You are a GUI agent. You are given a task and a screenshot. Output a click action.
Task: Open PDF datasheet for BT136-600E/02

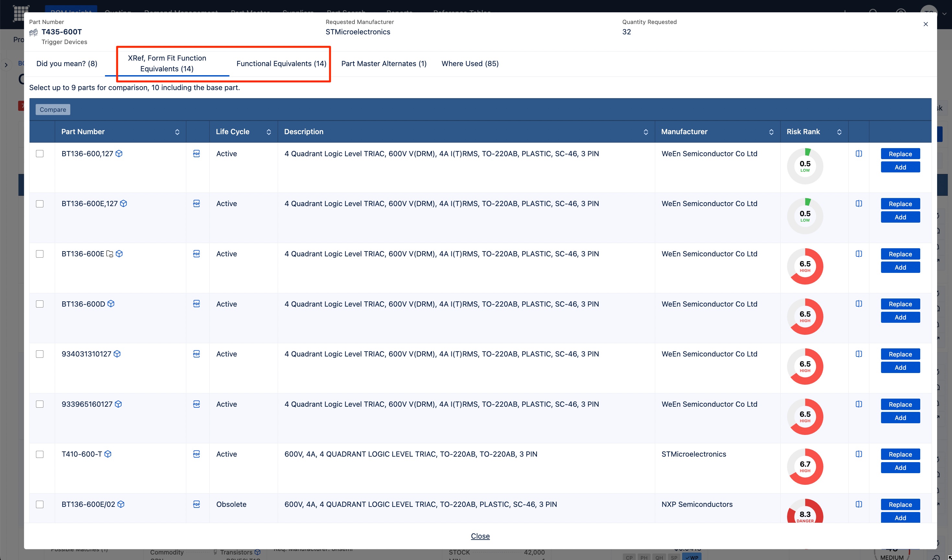coord(196,504)
